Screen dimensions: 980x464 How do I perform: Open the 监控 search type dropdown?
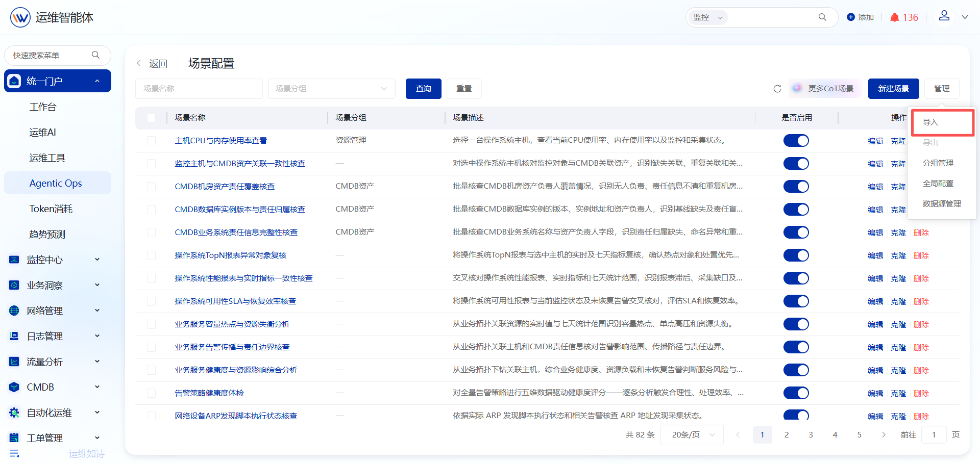click(x=708, y=17)
